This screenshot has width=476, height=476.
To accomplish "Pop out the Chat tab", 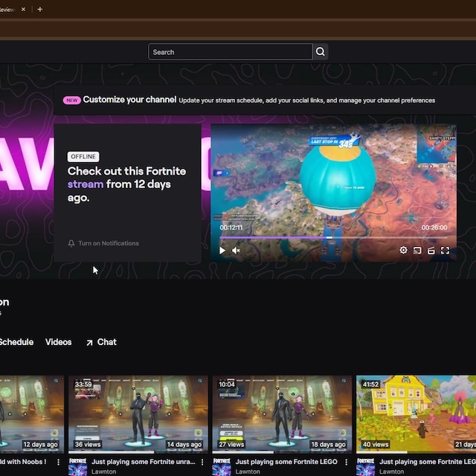I will tap(101, 342).
